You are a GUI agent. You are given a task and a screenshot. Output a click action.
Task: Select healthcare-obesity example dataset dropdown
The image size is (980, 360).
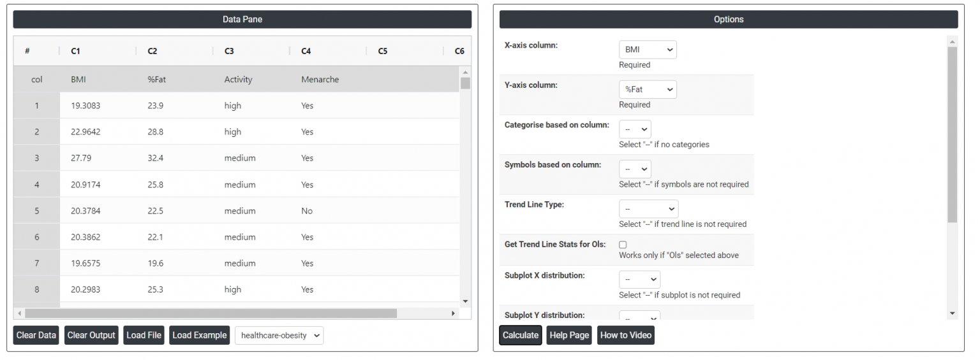[279, 336]
